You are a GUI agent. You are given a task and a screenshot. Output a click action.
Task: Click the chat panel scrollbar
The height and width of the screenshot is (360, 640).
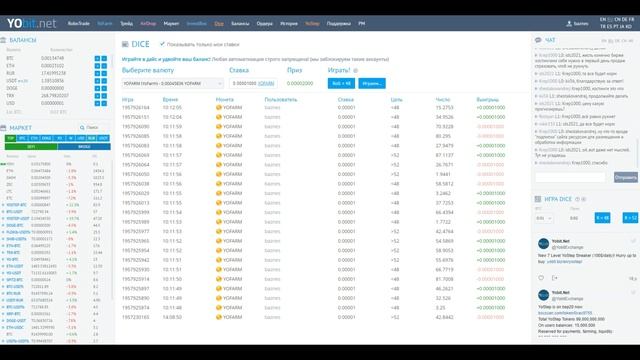tap(638, 153)
